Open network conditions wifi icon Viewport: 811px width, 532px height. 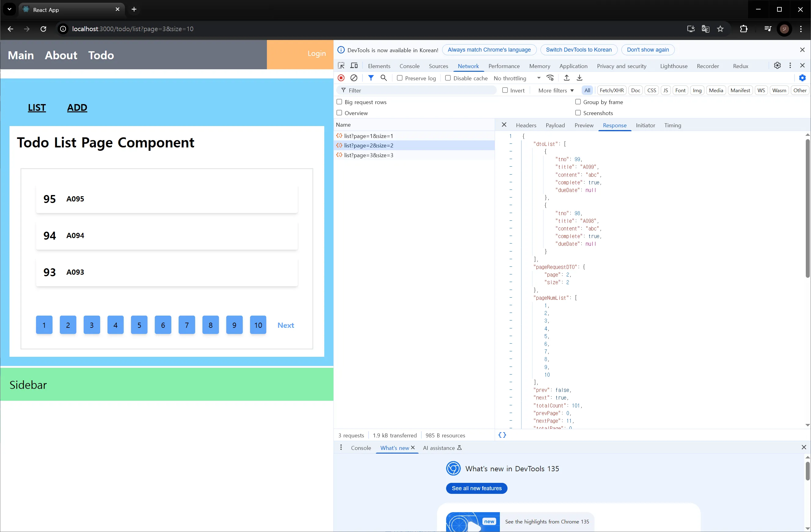point(550,78)
